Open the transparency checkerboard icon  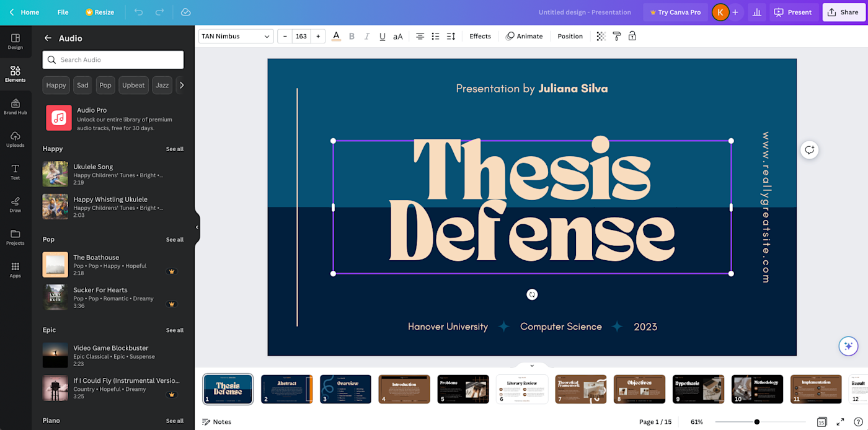point(601,36)
